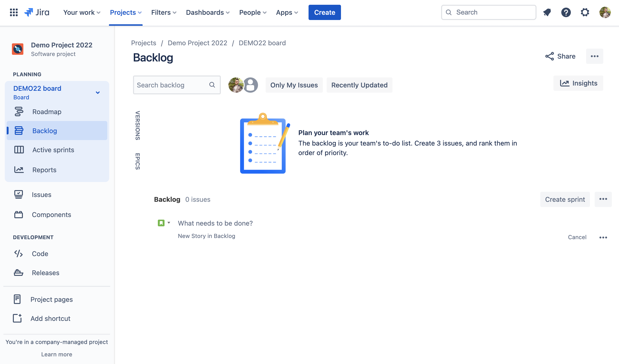Open Issues panel
Screen dimensions: 619x364
[x=42, y=194]
